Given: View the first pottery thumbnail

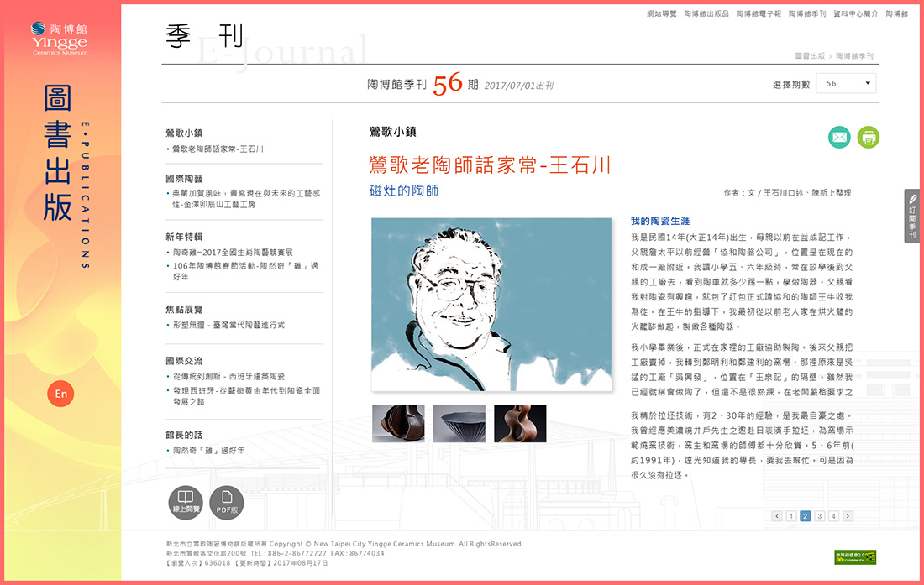Looking at the screenshot, I should click(x=398, y=424).
